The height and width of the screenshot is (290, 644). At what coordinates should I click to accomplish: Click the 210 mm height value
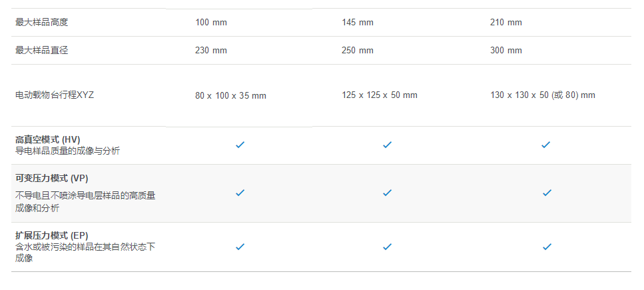(x=506, y=23)
